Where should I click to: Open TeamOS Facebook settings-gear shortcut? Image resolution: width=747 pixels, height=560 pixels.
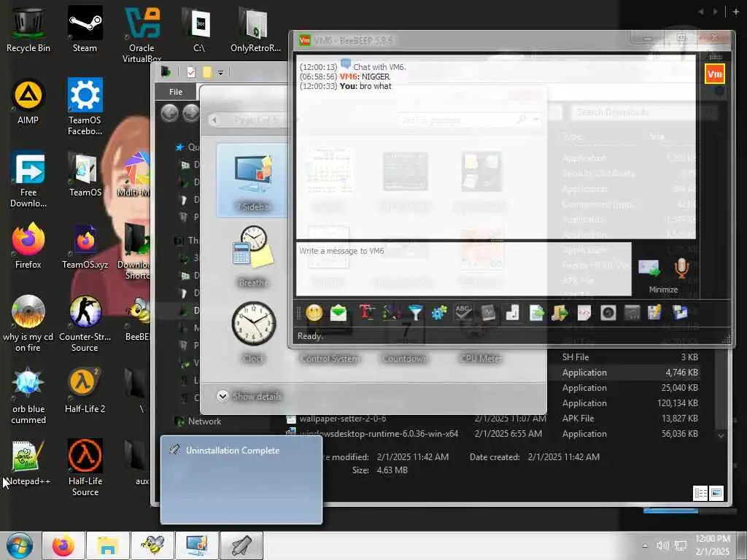[85, 106]
